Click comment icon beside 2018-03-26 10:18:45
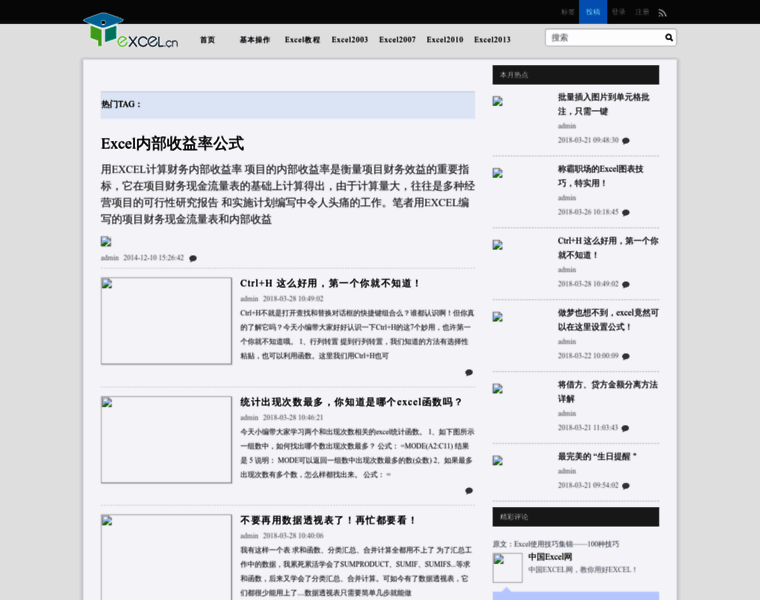Image resolution: width=760 pixels, height=600 pixels. (x=626, y=212)
